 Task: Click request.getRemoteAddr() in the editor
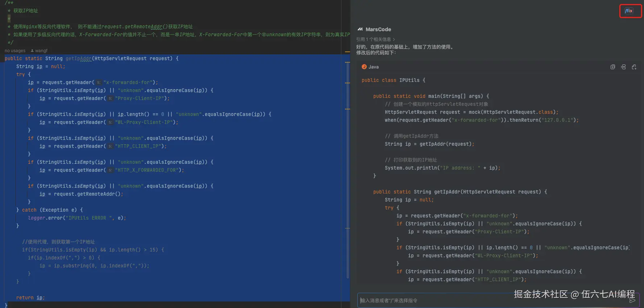coord(87,194)
